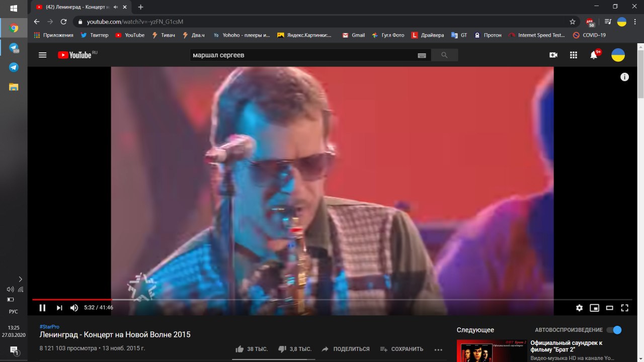Show the video info cards icon

tap(624, 77)
